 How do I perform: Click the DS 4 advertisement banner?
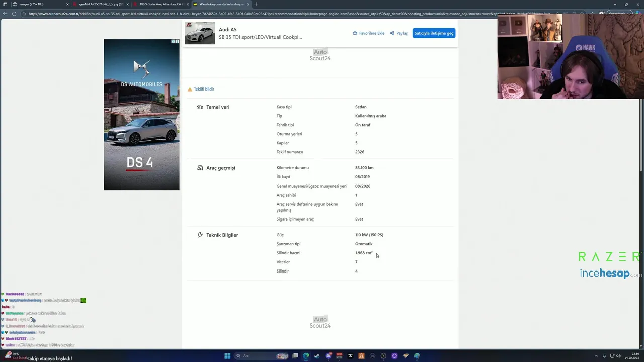click(141, 115)
